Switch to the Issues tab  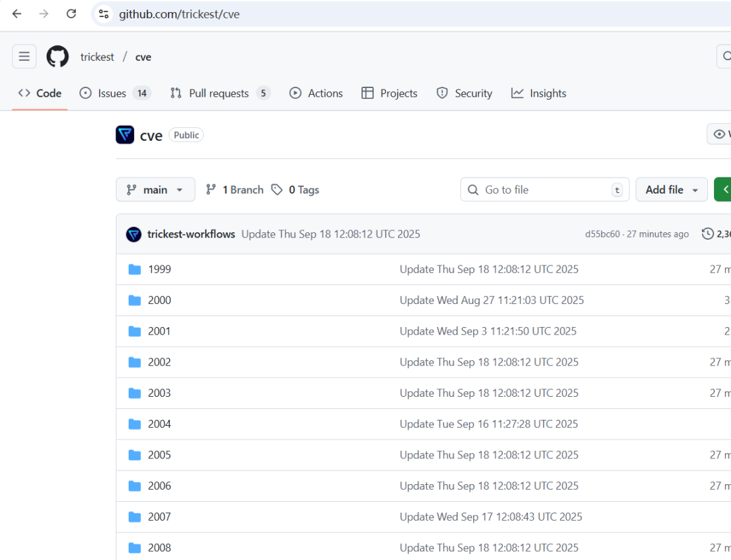pyautogui.click(x=115, y=93)
